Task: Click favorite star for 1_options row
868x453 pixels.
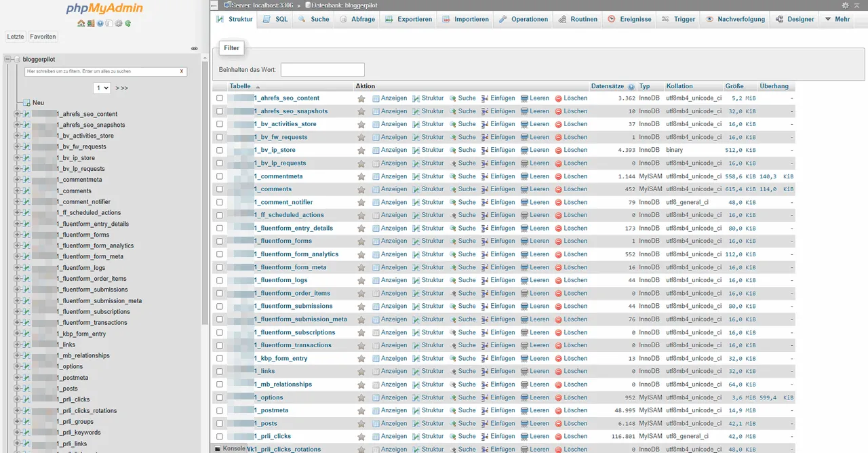Action: coord(361,397)
